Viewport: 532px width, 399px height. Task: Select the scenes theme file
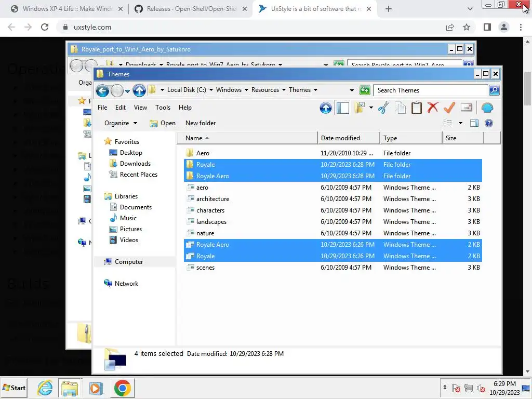[333, 268]
